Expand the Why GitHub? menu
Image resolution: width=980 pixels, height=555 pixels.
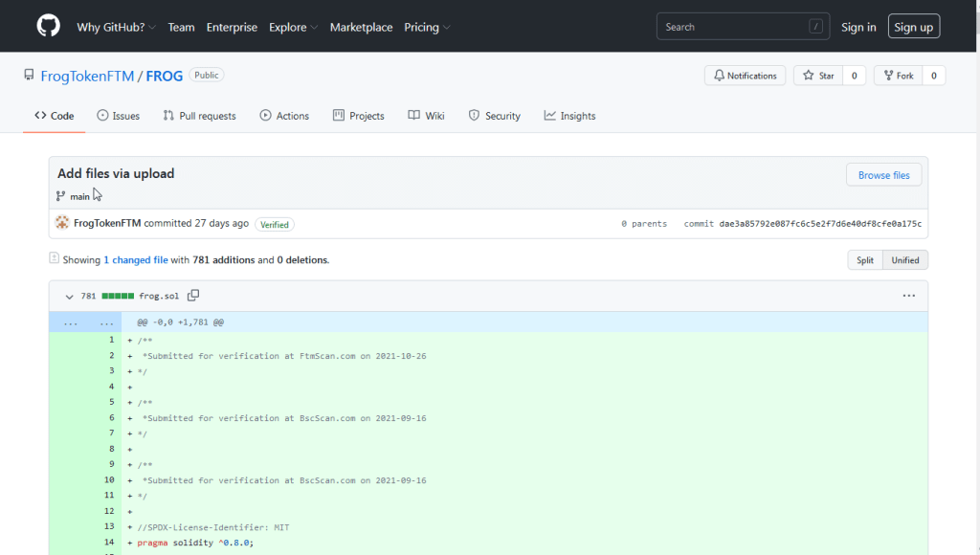116,27
